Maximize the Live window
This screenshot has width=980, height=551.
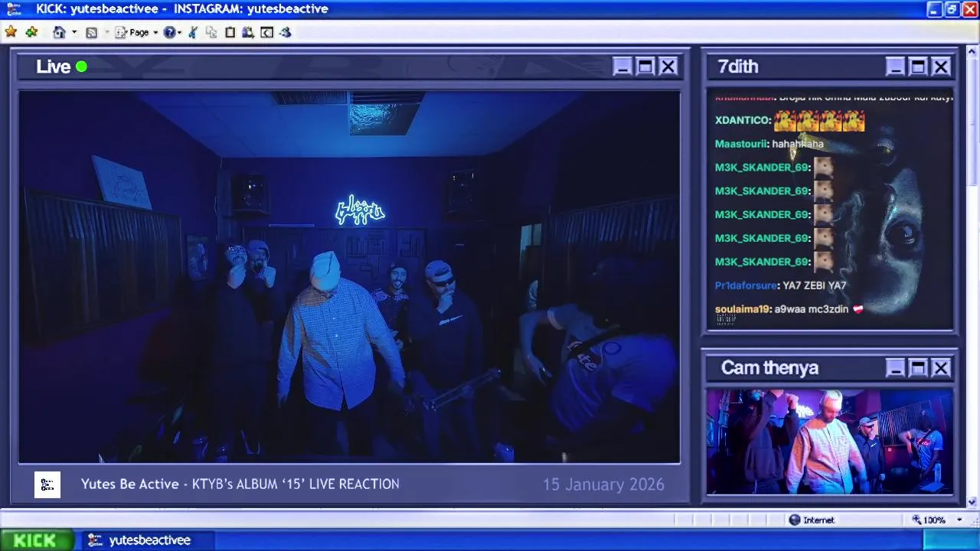645,67
